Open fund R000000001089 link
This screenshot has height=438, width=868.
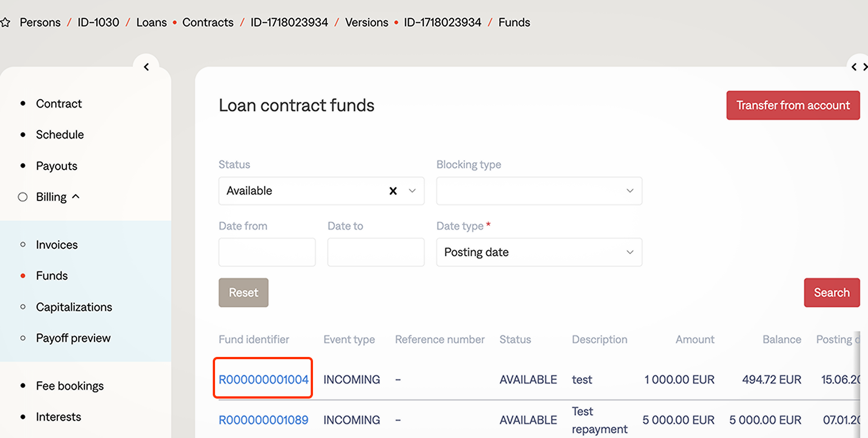263,420
